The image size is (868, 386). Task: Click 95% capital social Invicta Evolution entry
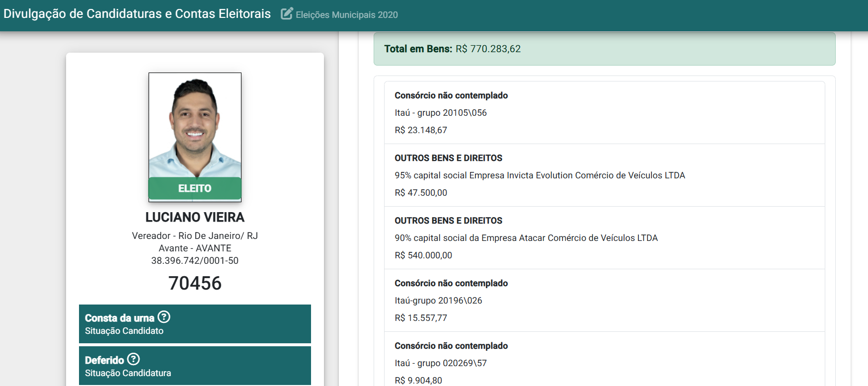tap(540, 175)
